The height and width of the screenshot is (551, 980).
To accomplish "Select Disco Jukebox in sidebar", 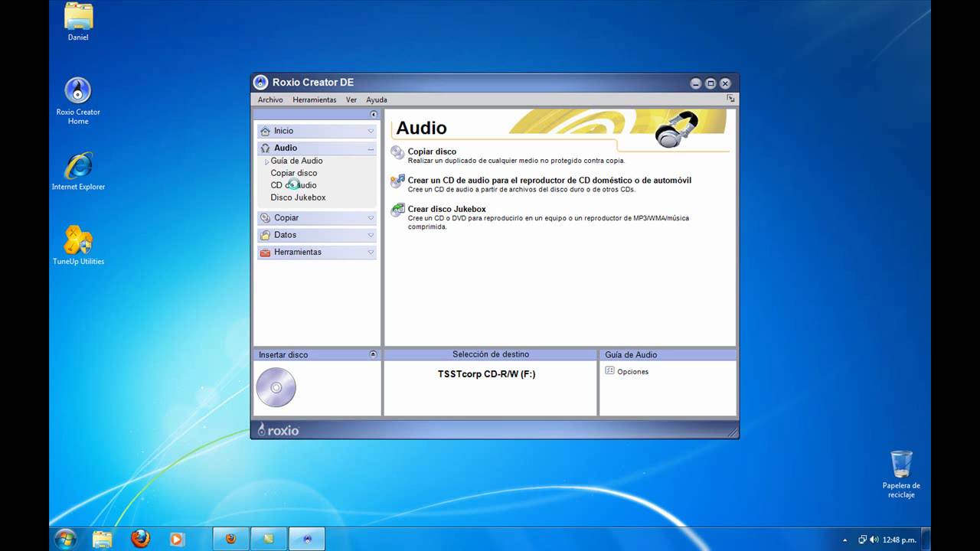I will tap(298, 197).
